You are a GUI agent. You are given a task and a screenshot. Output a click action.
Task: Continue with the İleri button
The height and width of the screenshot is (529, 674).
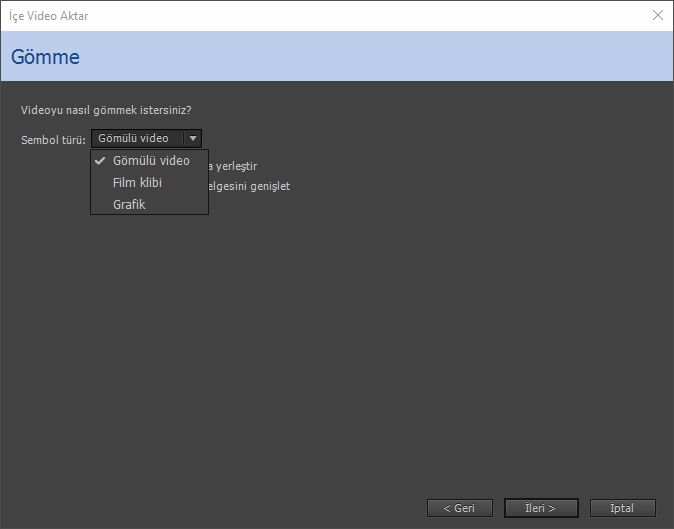(541, 508)
